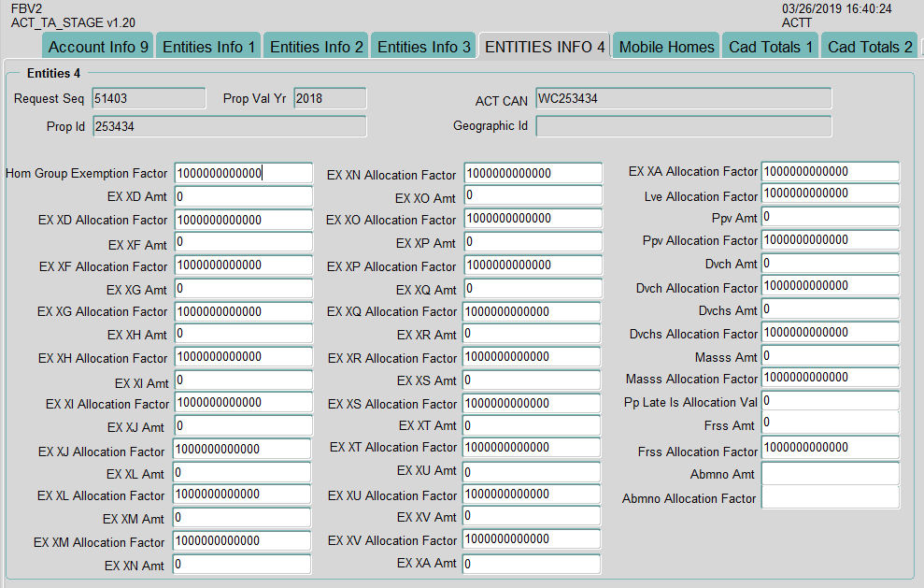Switch to the Cad Totals 1 tab
Viewport: 924px width, 588px height.
(x=771, y=47)
